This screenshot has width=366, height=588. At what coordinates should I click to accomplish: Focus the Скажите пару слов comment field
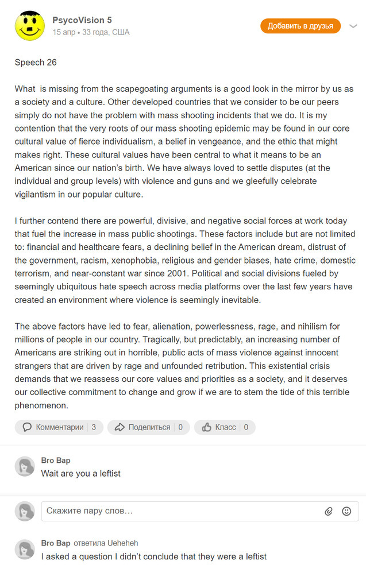coord(181,510)
